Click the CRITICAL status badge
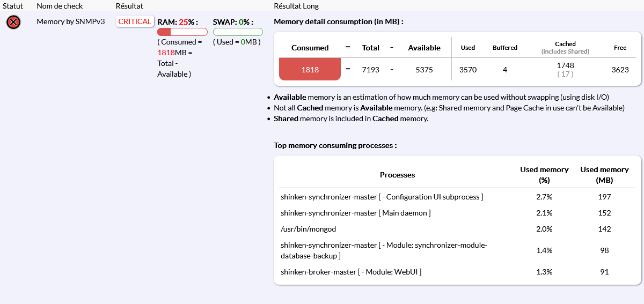This screenshot has height=304, width=644. pos(135,22)
